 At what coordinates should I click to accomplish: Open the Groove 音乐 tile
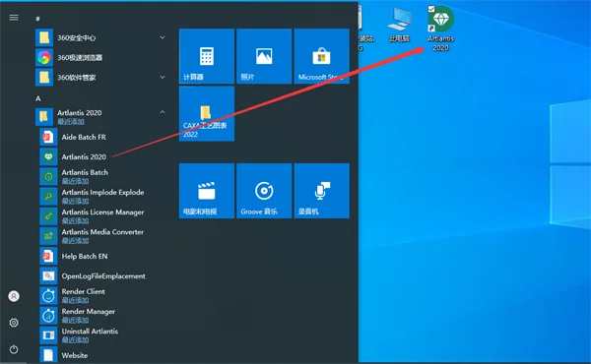[x=264, y=191]
